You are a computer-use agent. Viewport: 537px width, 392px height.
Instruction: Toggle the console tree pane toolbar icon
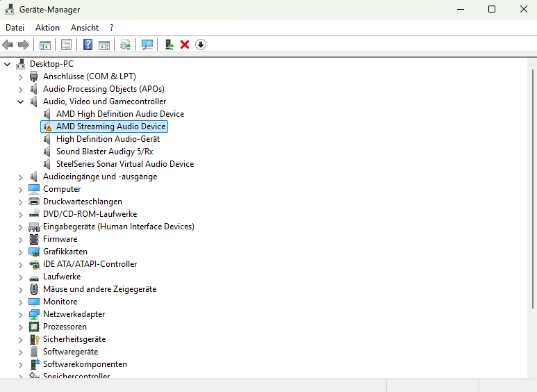[45, 45]
